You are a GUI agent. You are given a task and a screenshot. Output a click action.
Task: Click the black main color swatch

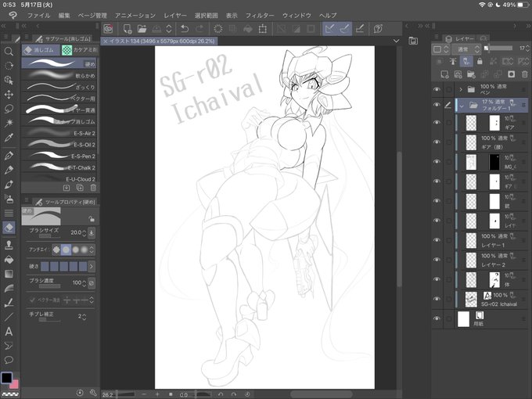[x=6, y=378]
